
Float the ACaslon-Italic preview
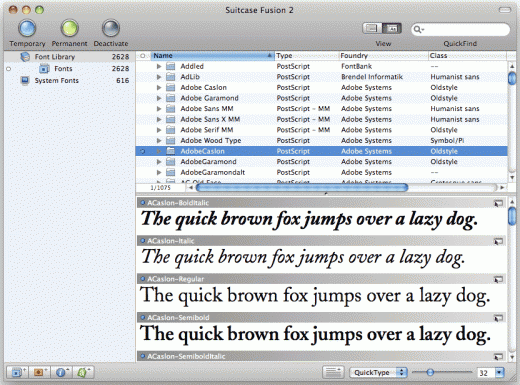tap(498, 241)
